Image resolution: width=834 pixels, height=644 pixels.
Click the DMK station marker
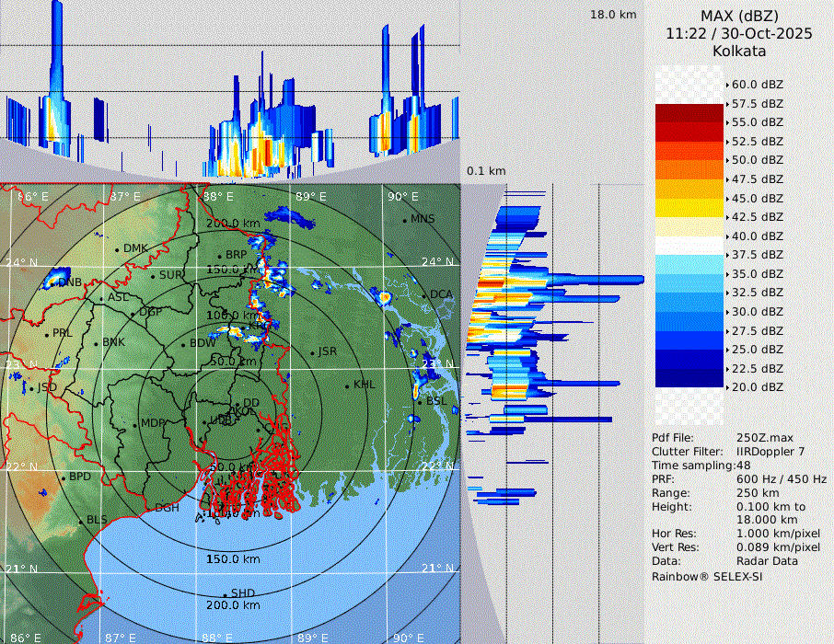pyautogui.click(x=118, y=248)
